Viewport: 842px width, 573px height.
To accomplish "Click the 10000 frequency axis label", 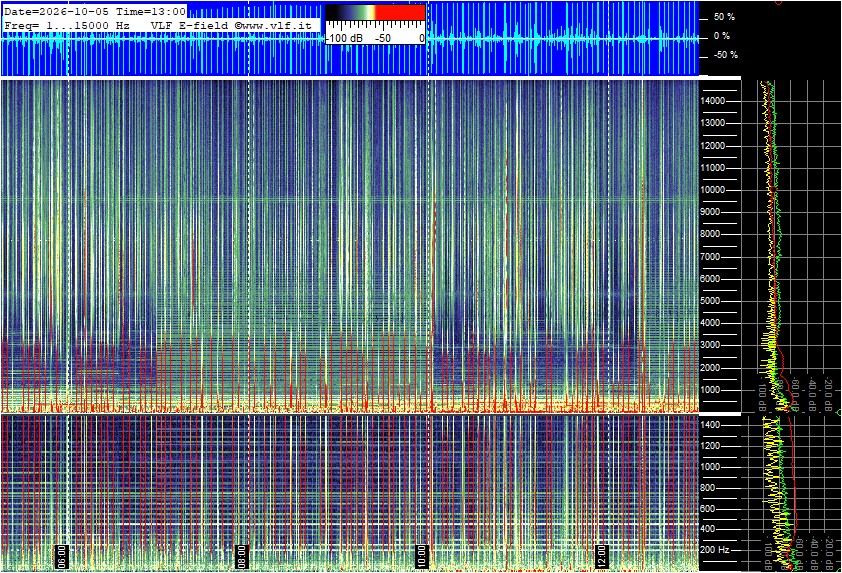I will coord(713,190).
